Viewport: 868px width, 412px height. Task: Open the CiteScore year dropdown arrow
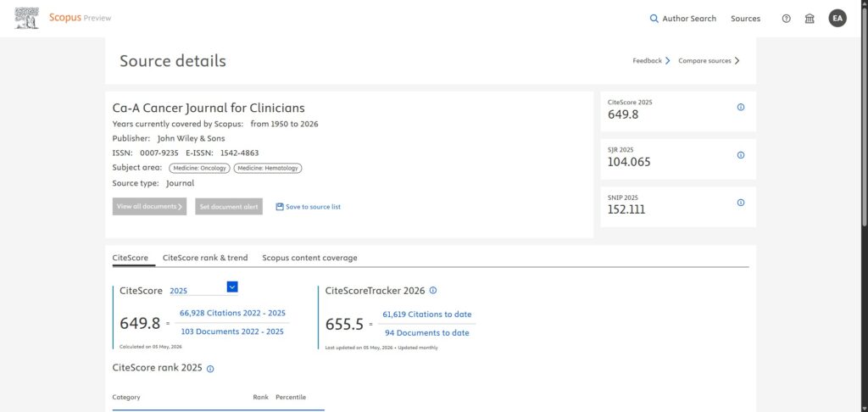[x=232, y=287]
